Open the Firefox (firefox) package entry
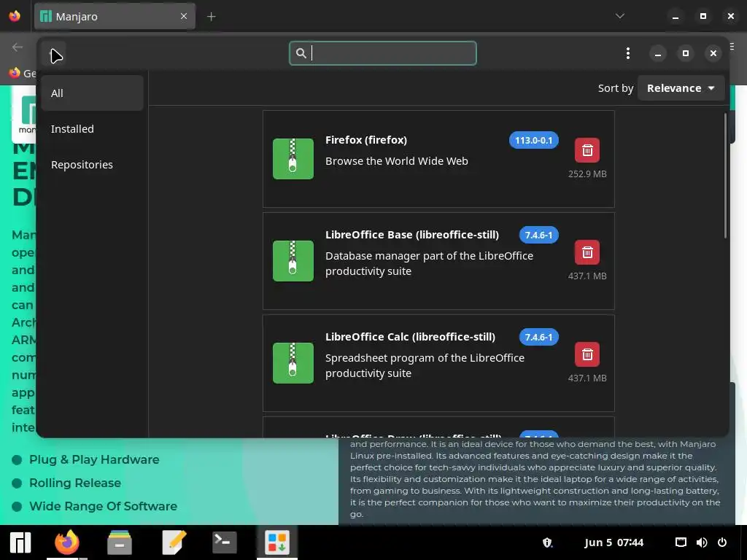747x560 pixels. click(438, 159)
